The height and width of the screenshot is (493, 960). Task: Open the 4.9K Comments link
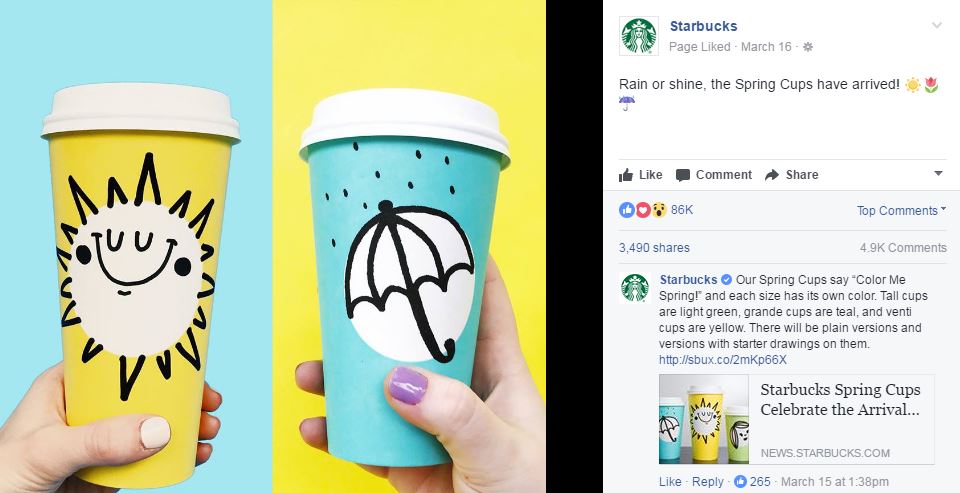903,248
